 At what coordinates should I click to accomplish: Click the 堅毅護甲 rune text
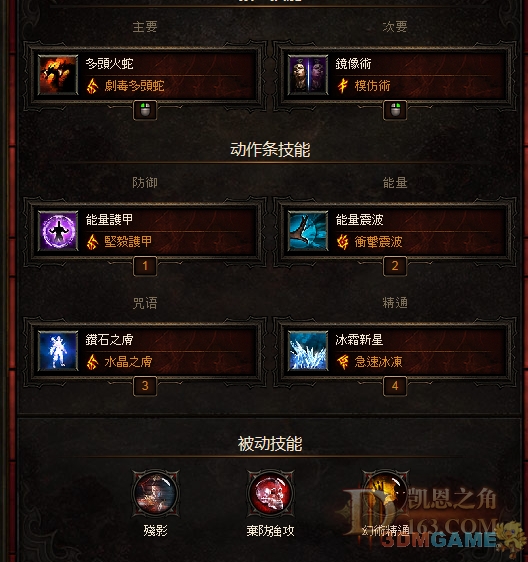coord(128,242)
